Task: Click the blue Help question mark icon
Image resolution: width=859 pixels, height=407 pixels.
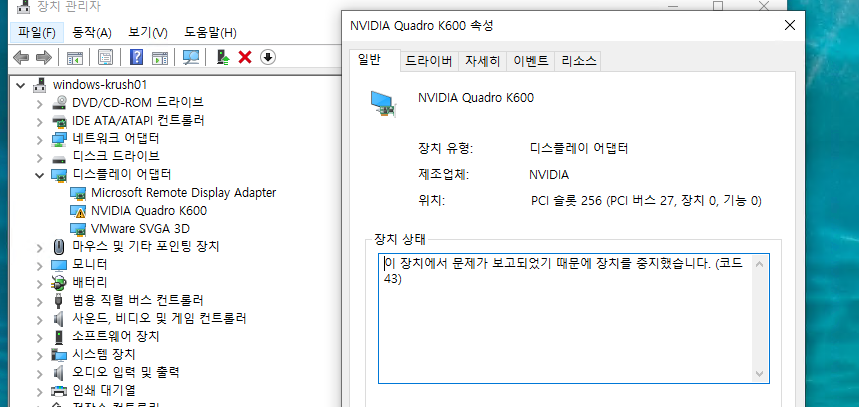Action: pos(136,57)
